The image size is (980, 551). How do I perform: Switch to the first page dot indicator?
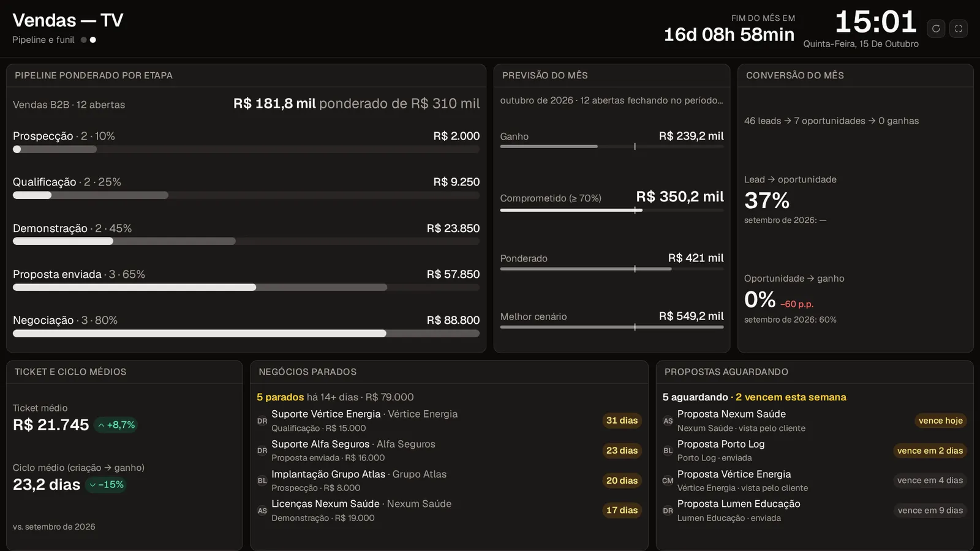[84, 40]
